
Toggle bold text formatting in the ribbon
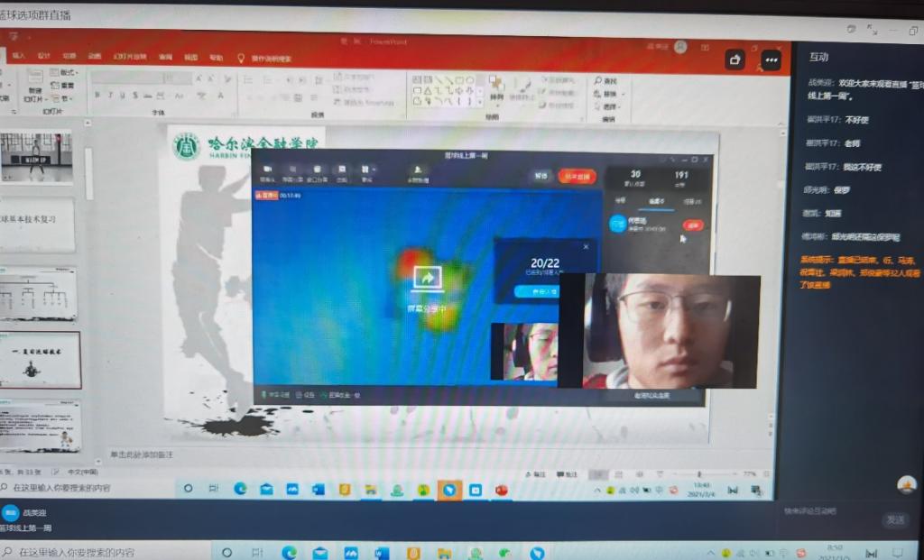(97, 96)
